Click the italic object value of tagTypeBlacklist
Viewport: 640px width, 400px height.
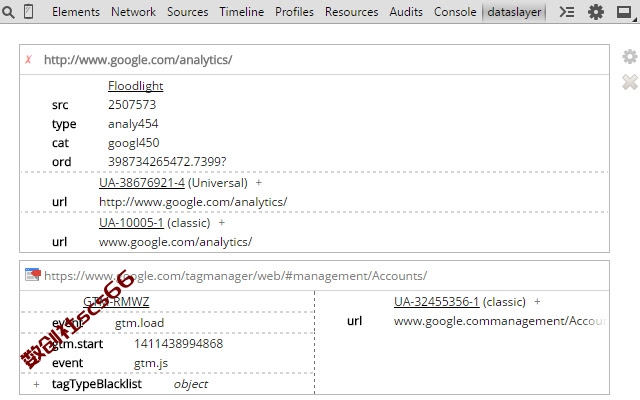[x=191, y=384]
